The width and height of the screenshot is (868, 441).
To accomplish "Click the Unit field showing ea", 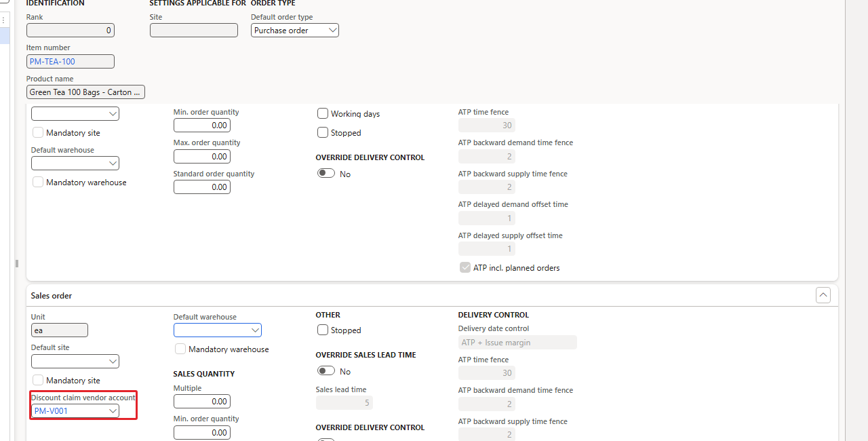I will (60, 330).
